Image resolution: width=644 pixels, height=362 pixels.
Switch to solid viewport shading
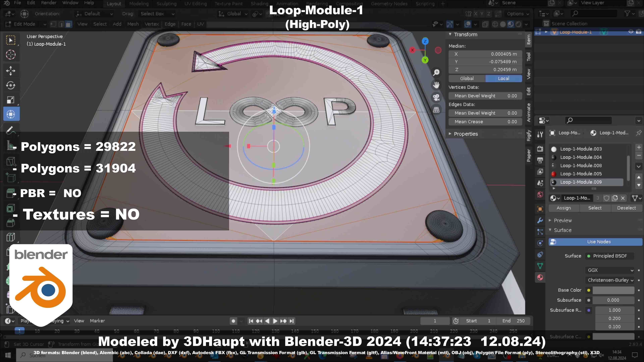pos(503,24)
